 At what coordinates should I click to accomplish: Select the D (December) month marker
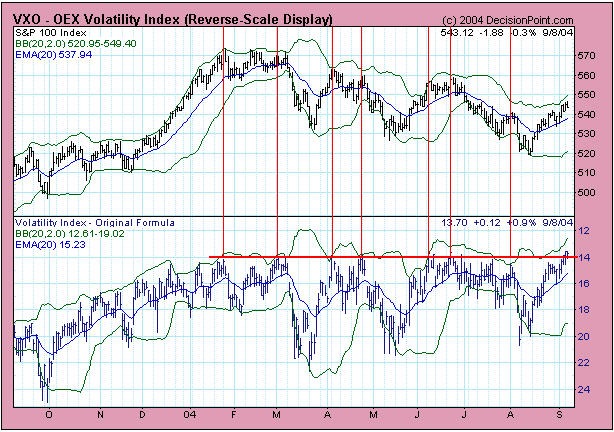click(x=142, y=414)
